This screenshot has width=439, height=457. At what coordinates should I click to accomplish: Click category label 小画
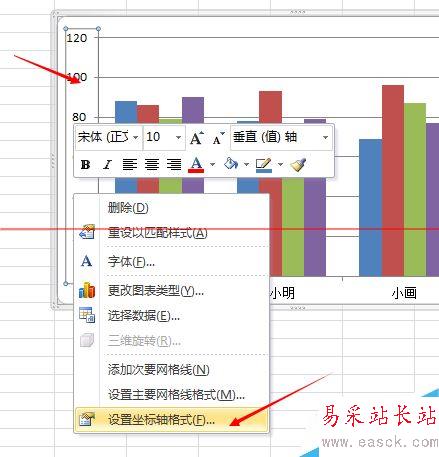[x=404, y=293]
